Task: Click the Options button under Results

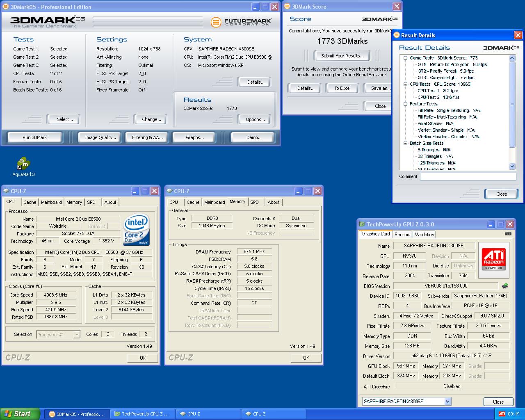Action: click(x=255, y=119)
